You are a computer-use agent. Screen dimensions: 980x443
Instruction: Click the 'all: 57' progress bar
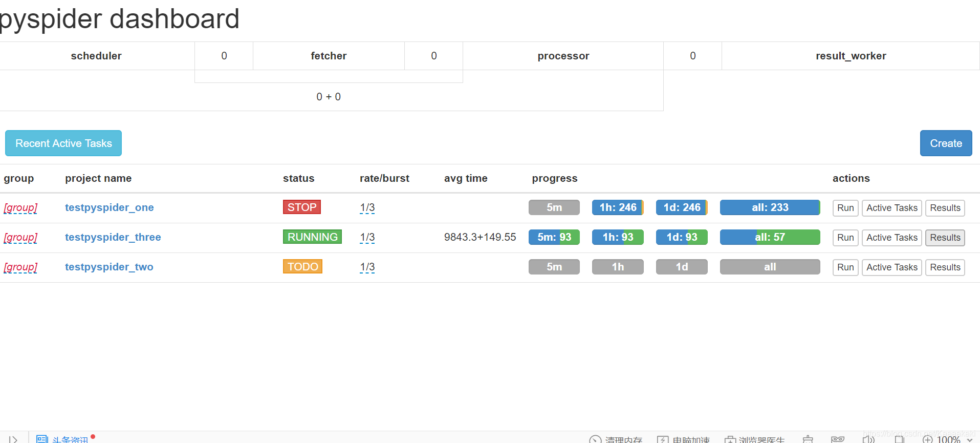pos(770,237)
